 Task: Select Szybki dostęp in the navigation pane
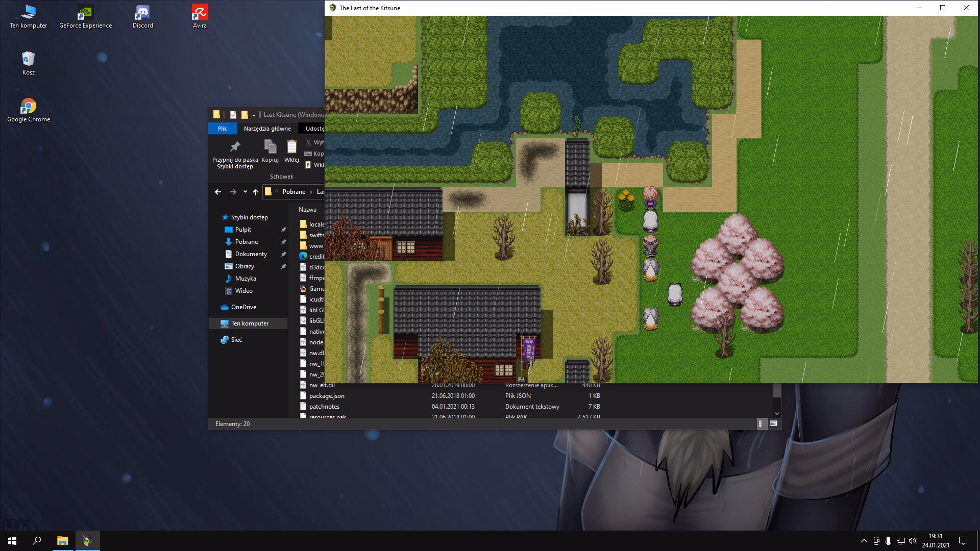[x=249, y=217]
